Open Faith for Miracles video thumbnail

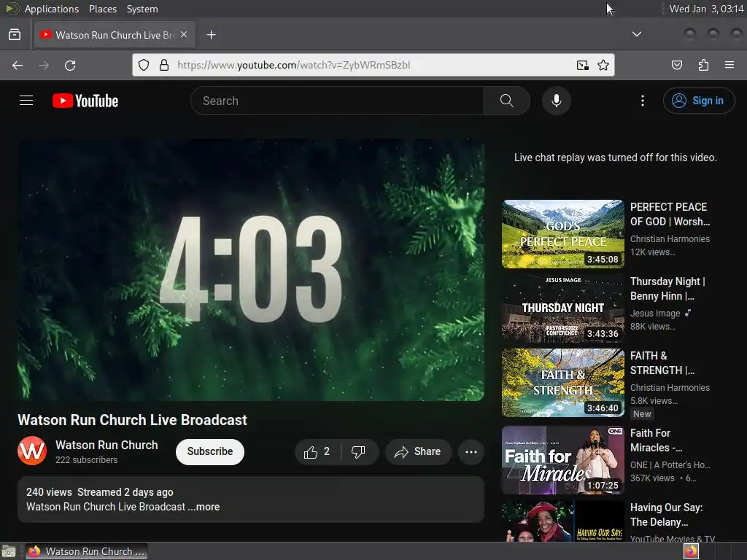(562, 460)
